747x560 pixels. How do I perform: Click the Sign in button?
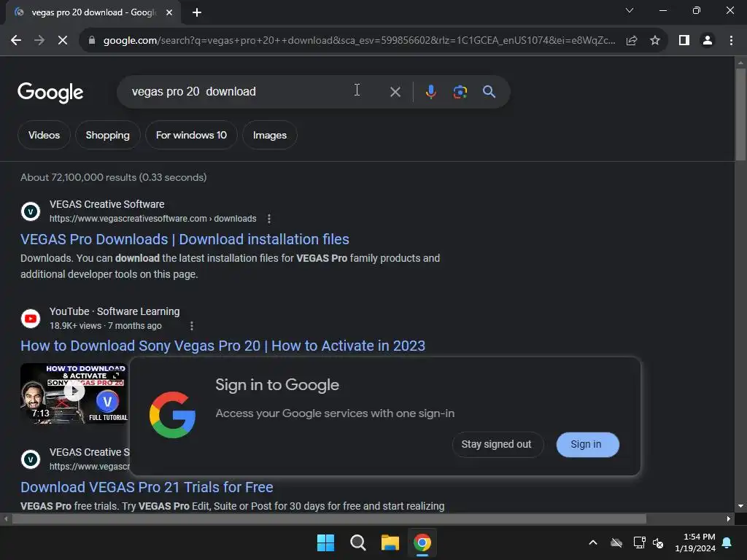pyautogui.click(x=587, y=444)
